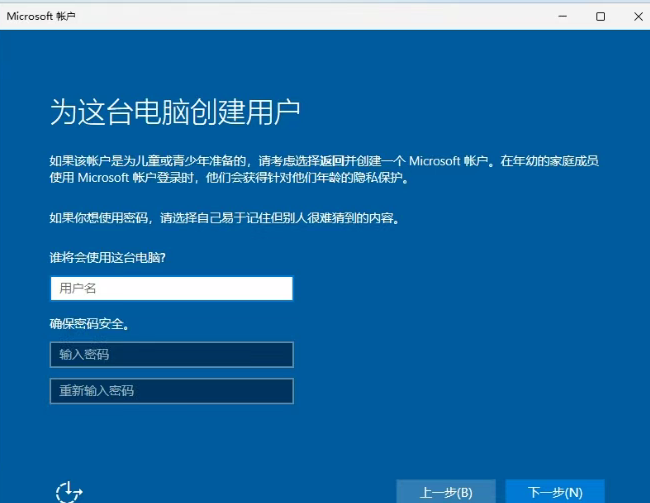Click the 用户名 username input field
Viewport: 650px width, 503px height.
pos(171,289)
